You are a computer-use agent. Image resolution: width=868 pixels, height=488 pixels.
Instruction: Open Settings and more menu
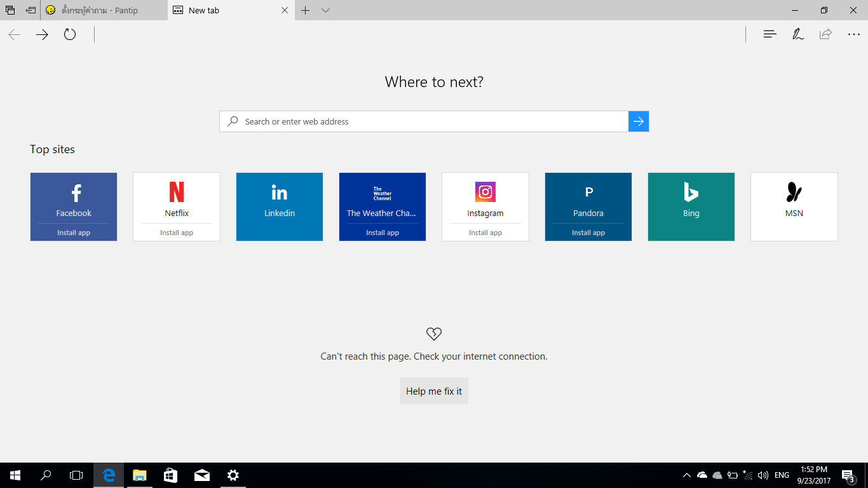coord(854,34)
